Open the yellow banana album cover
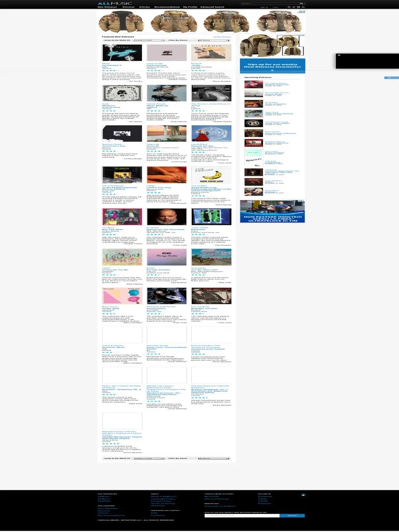 coord(211,175)
